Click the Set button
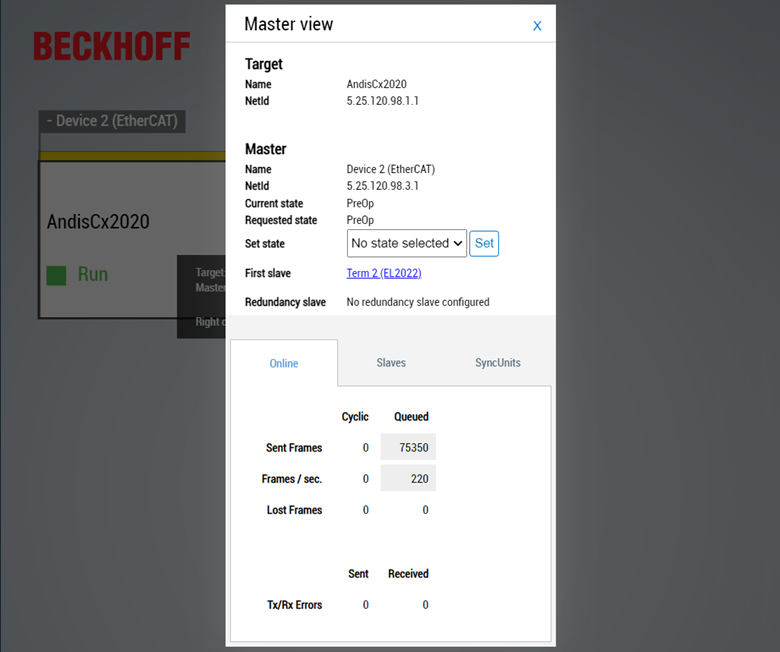 484,243
